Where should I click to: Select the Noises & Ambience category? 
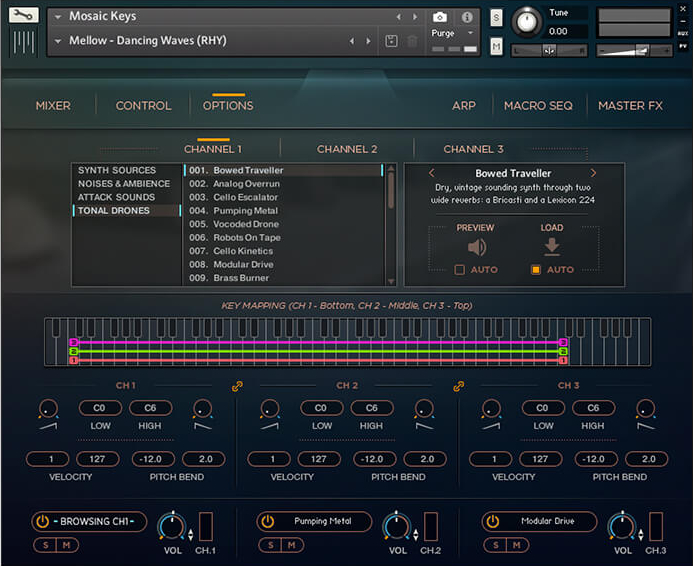124,184
